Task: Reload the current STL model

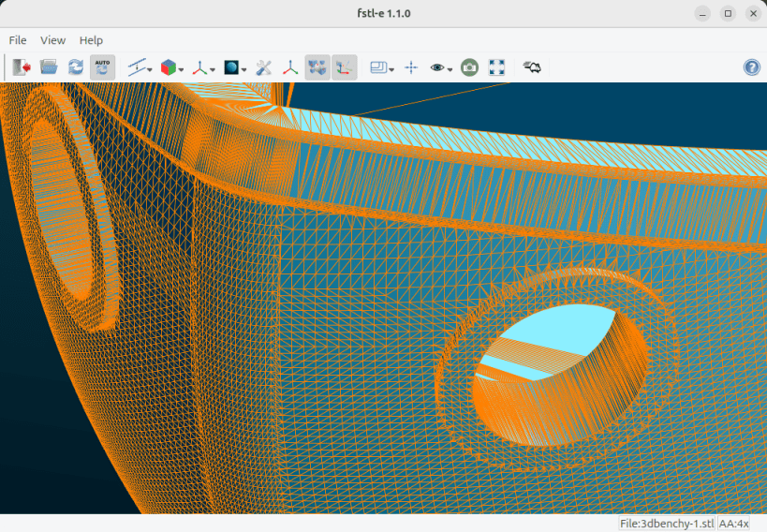Action: point(76,67)
